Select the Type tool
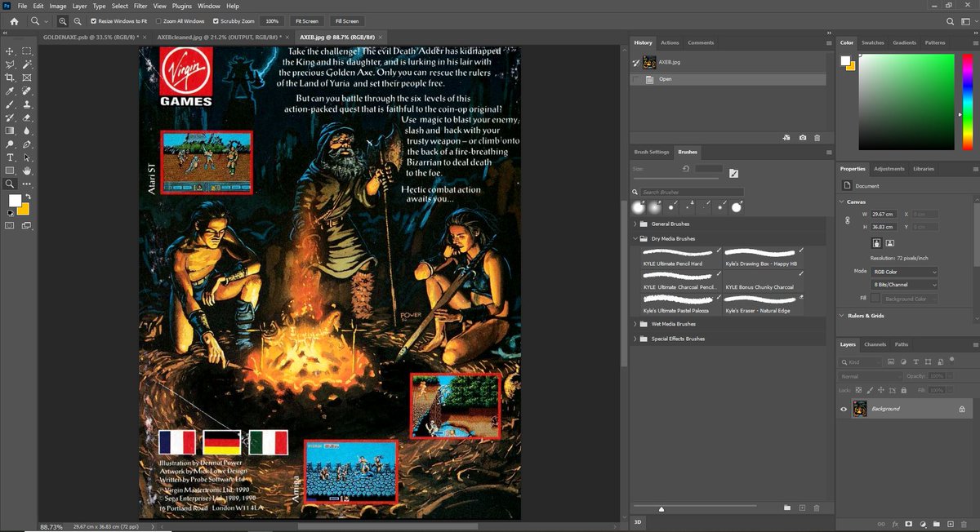The image size is (980, 532). [11, 157]
